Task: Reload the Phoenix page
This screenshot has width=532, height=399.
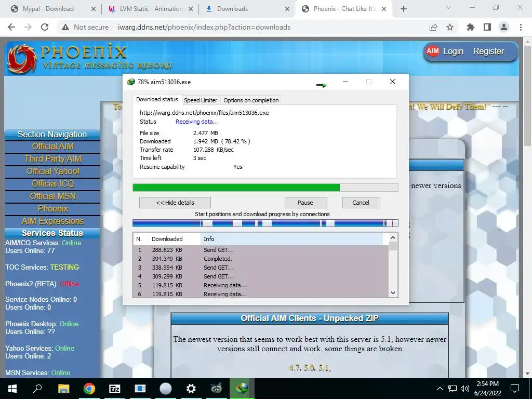Action: pyautogui.click(x=45, y=27)
